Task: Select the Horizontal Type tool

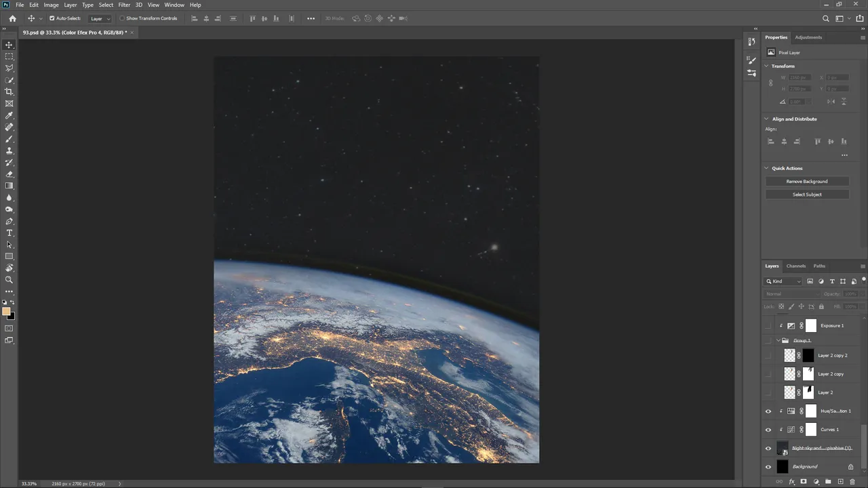Action: pos(9,233)
